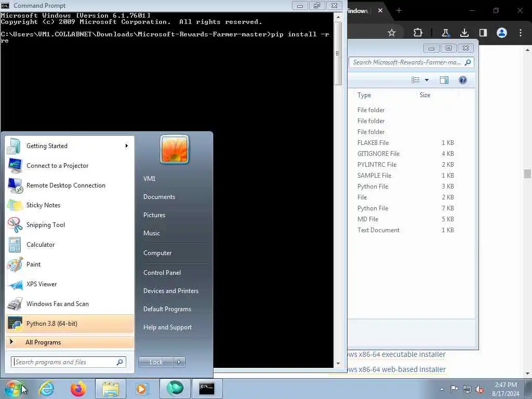Open Getting Started from Start menu
The width and height of the screenshot is (532, 399).
click(70, 146)
